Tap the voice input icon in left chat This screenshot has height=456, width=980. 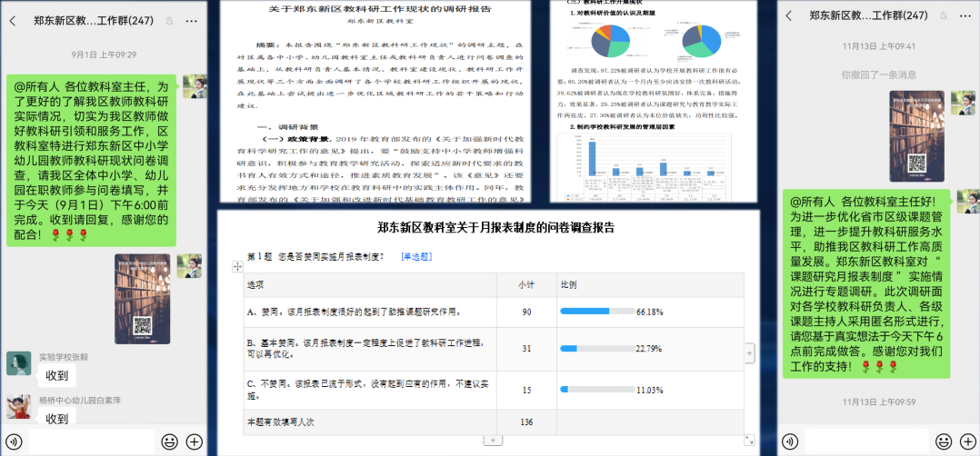click(13, 441)
